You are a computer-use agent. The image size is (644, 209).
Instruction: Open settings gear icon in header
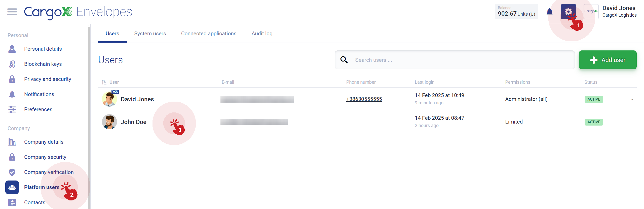click(568, 12)
